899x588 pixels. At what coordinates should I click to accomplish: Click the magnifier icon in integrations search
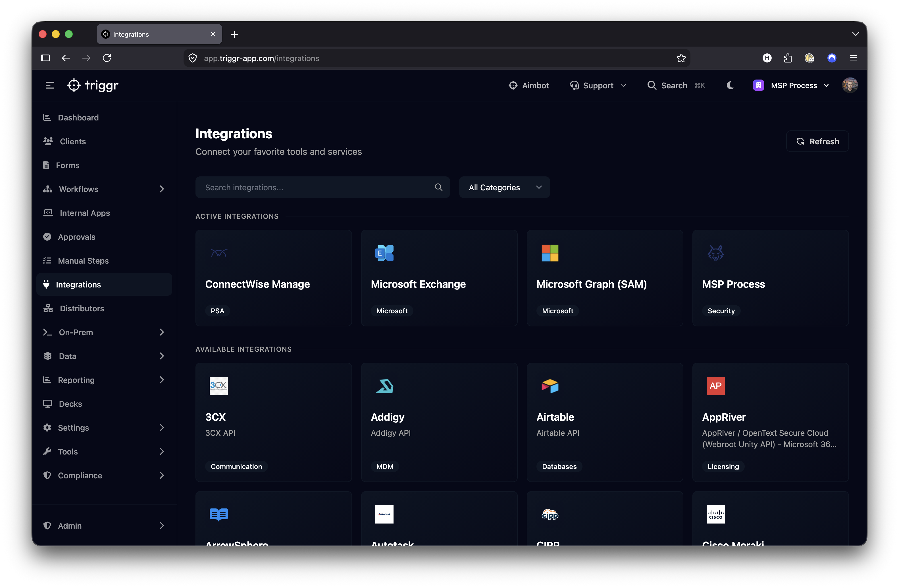438,187
